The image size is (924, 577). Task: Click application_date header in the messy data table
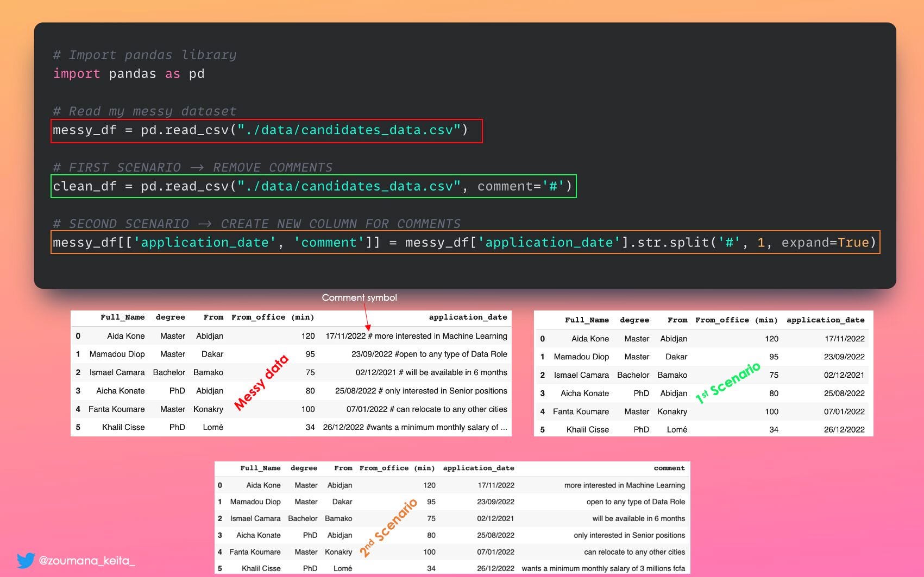point(468,317)
